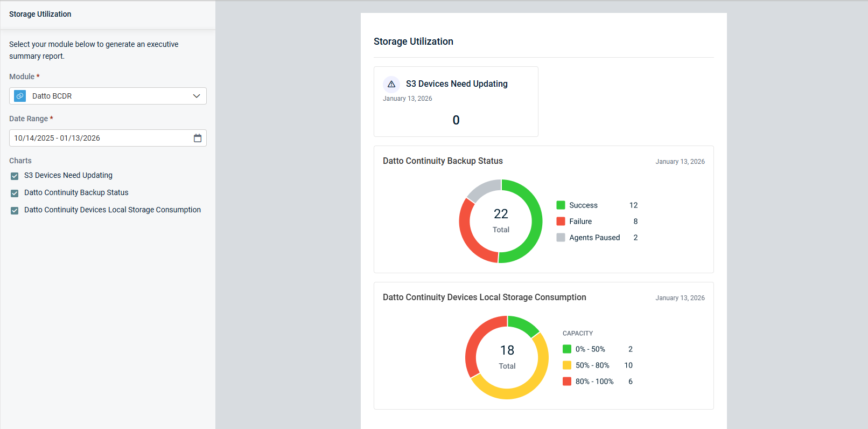
Task: Click the S3 Devices Need Updating card title
Action: tap(457, 84)
